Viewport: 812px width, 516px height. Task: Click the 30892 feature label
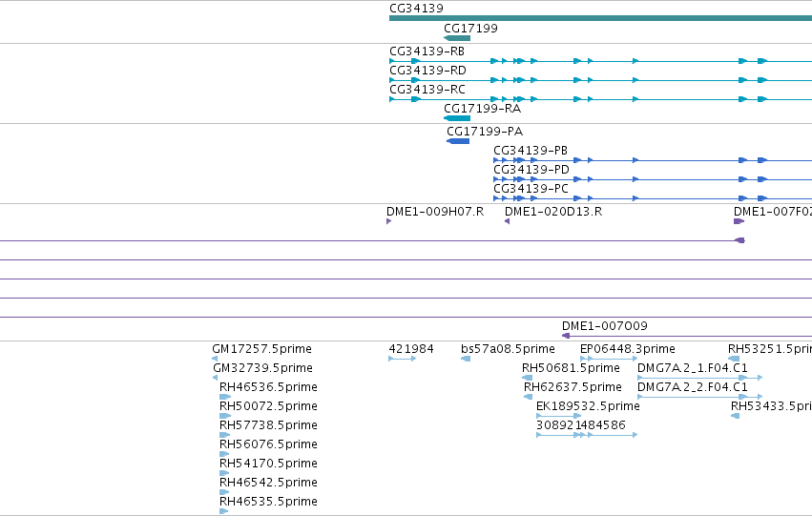click(x=554, y=426)
